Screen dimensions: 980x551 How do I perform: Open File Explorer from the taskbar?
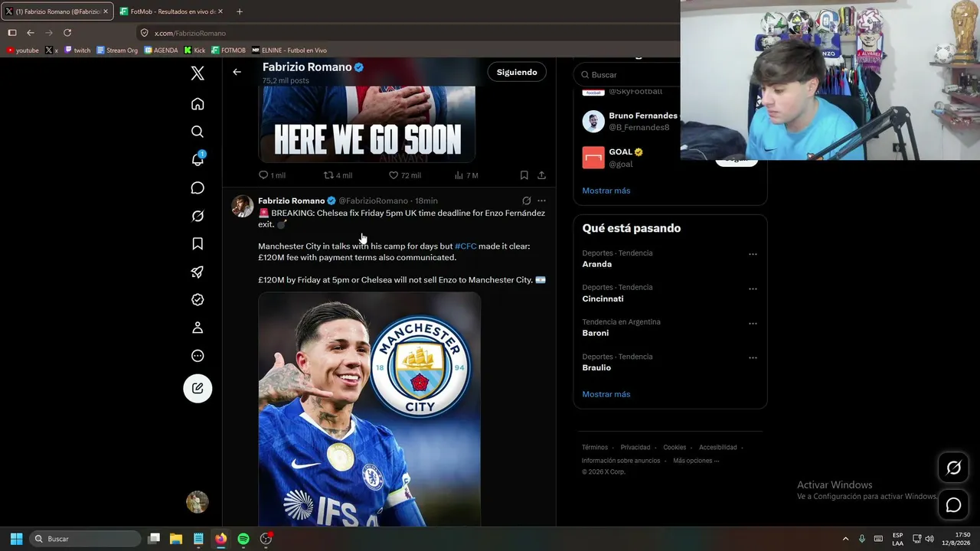(176, 539)
